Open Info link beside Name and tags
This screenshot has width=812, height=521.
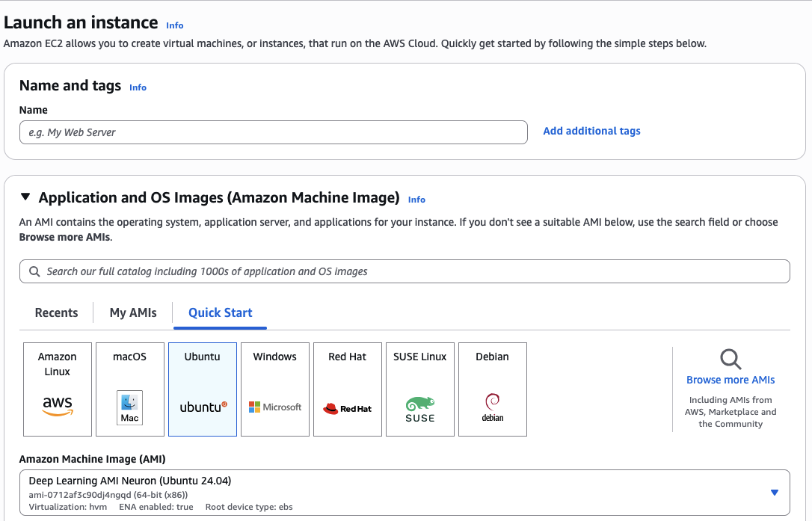tap(138, 87)
